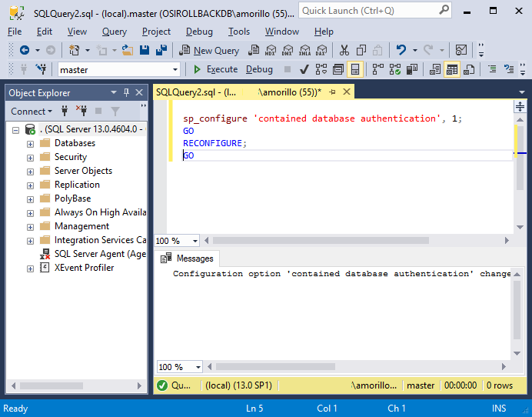The height and width of the screenshot is (417, 532).
Task: Click Connect Object Explorer plug icon
Action: pyautogui.click(x=65, y=111)
